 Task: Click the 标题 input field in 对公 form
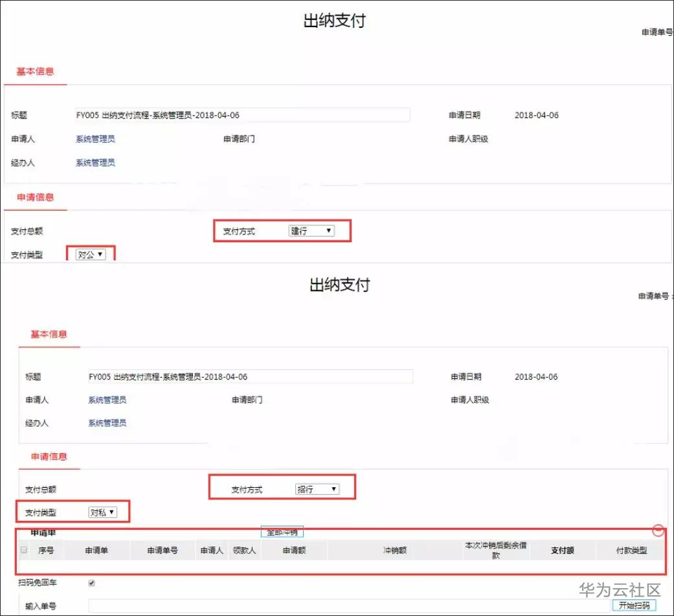coord(242,115)
